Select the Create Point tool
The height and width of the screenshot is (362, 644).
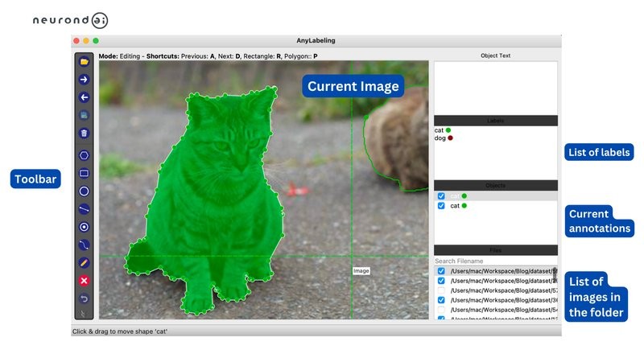(x=84, y=227)
